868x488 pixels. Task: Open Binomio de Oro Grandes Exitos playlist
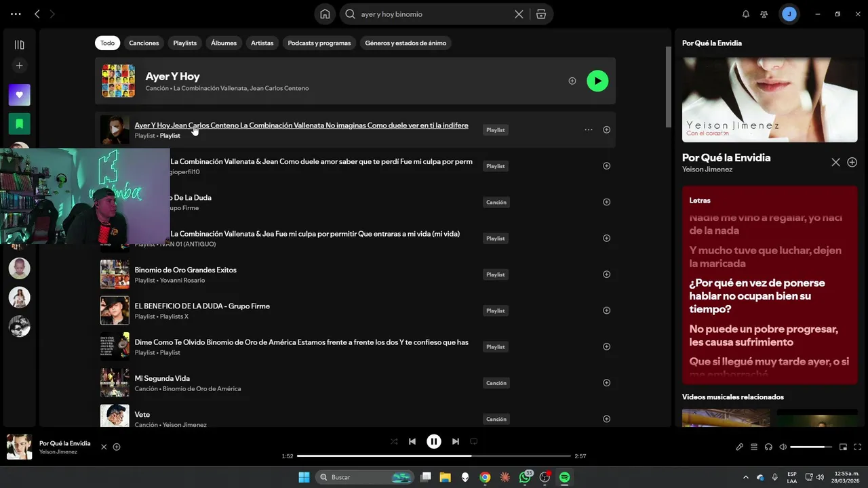(185, 270)
